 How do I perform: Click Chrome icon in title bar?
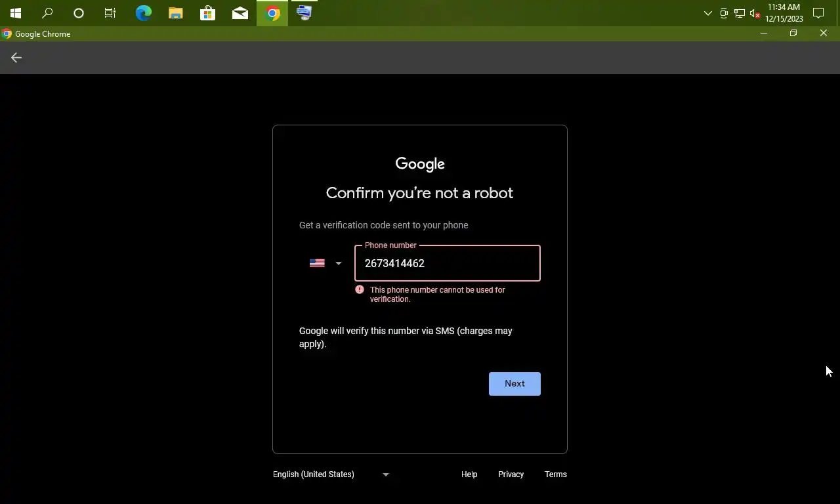[7, 33]
